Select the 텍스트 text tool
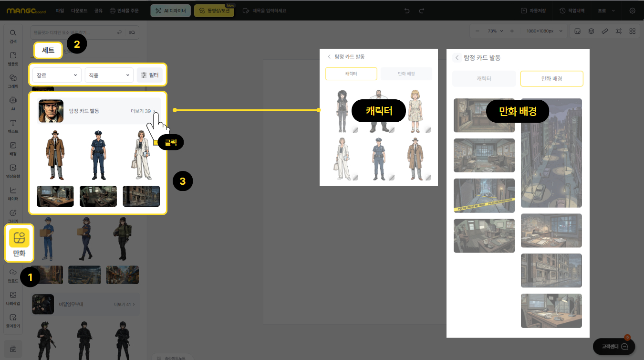Image resolution: width=644 pixels, height=360 pixels. coord(13,126)
